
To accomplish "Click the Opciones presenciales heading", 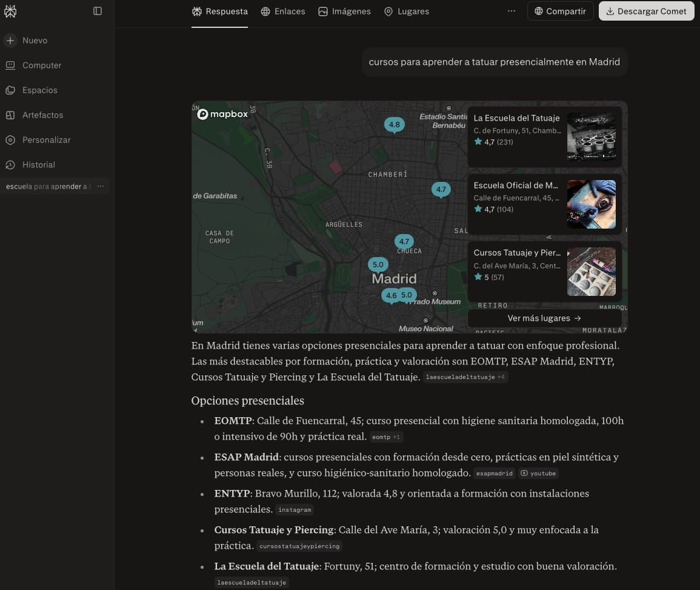I will [248, 401].
